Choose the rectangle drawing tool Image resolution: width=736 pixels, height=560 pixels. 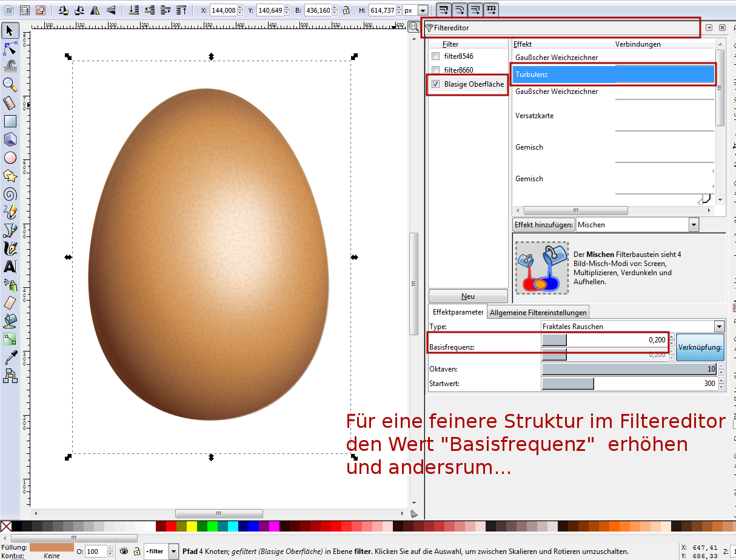click(10, 121)
